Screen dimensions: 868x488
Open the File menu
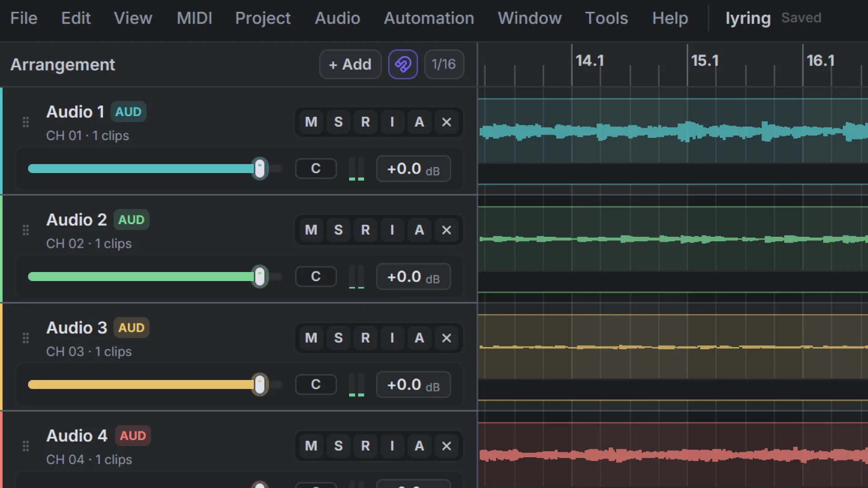tap(24, 18)
